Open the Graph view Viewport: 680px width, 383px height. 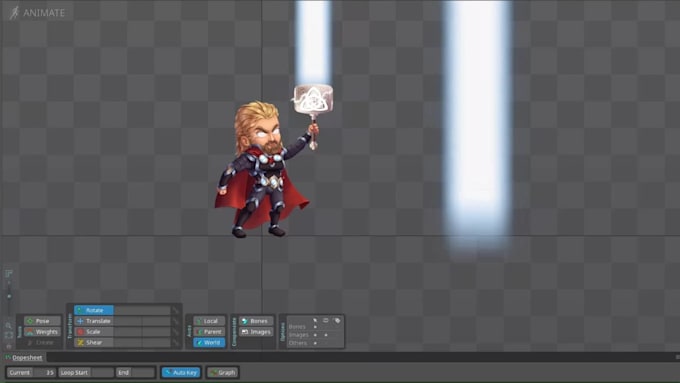click(x=222, y=373)
